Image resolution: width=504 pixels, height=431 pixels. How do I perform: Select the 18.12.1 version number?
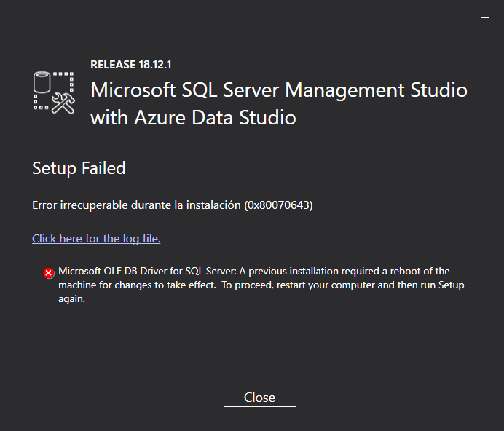click(155, 65)
